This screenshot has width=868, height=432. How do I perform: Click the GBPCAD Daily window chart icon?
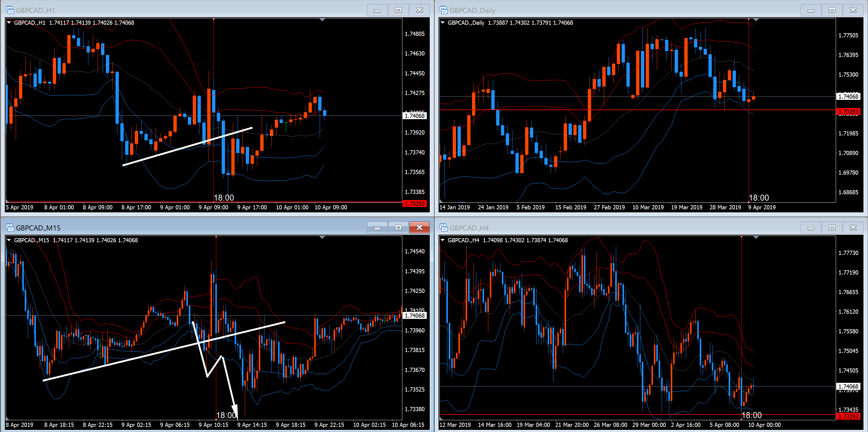point(443,10)
